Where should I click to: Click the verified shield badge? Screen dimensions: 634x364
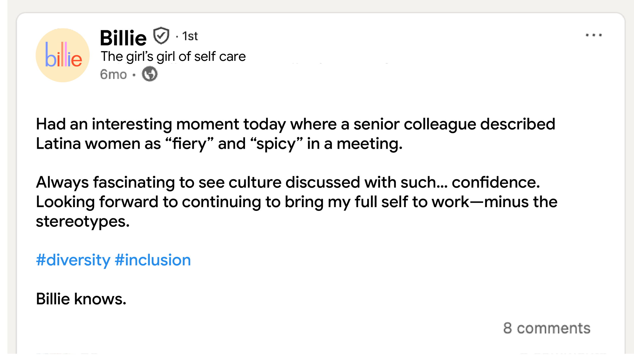[x=161, y=35]
